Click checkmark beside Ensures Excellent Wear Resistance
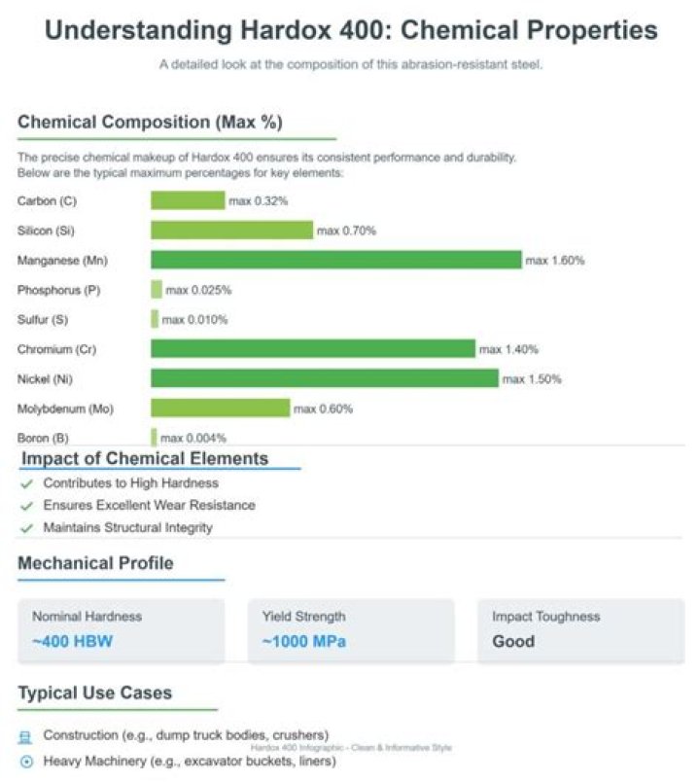 coord(26,506)
